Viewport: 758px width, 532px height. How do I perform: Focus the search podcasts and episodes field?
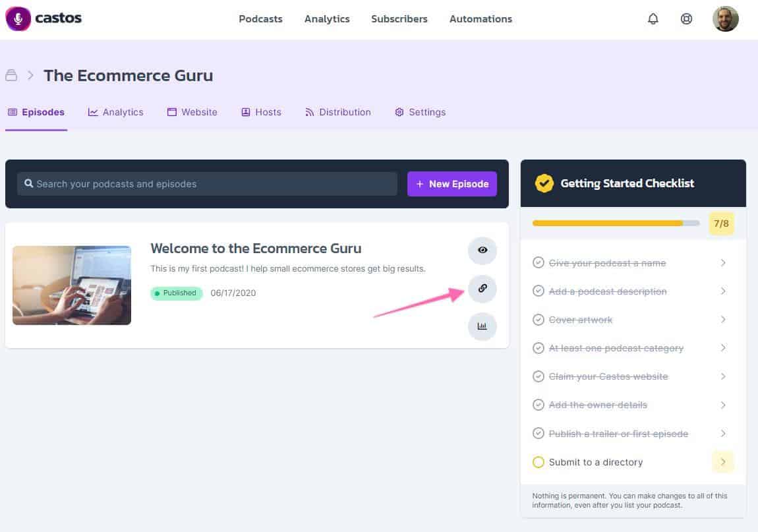pyautogui.click(x=207, y=184)
